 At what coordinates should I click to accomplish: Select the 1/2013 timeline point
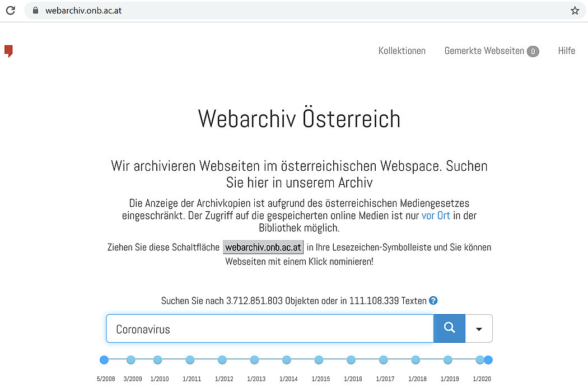255,360
